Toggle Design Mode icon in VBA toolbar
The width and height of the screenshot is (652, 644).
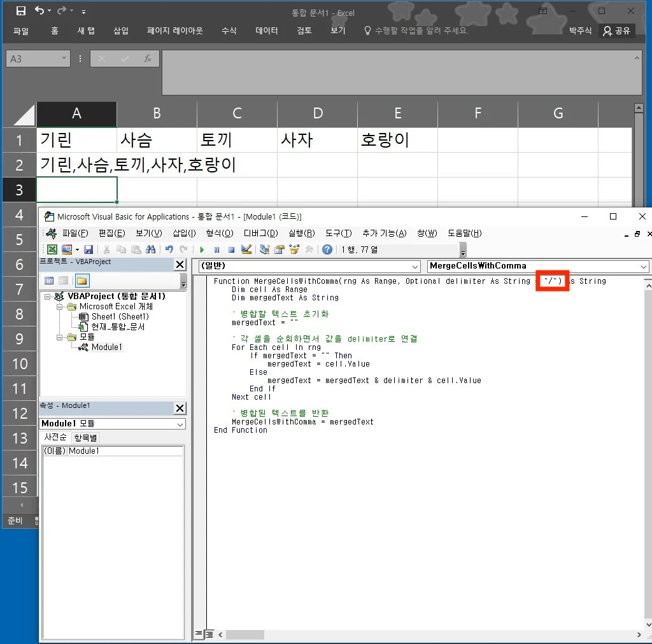pos(246,249)
